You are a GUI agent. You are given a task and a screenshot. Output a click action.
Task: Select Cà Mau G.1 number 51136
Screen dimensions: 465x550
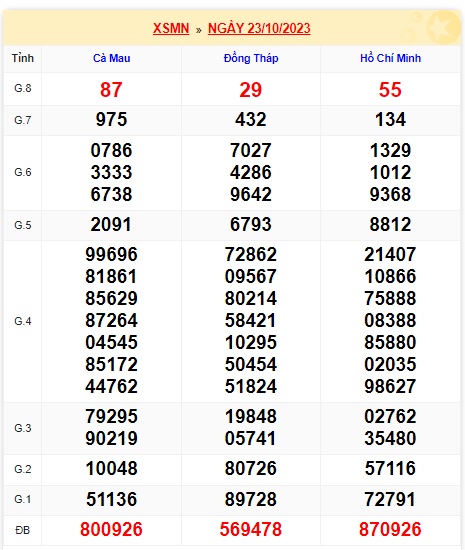[x=111, y=499]
